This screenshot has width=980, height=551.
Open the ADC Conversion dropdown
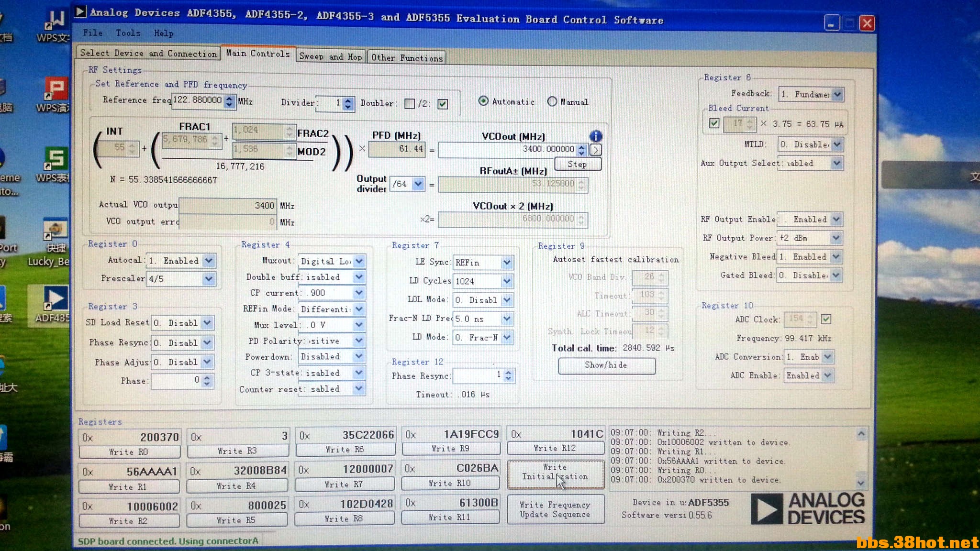coord(828,357)
